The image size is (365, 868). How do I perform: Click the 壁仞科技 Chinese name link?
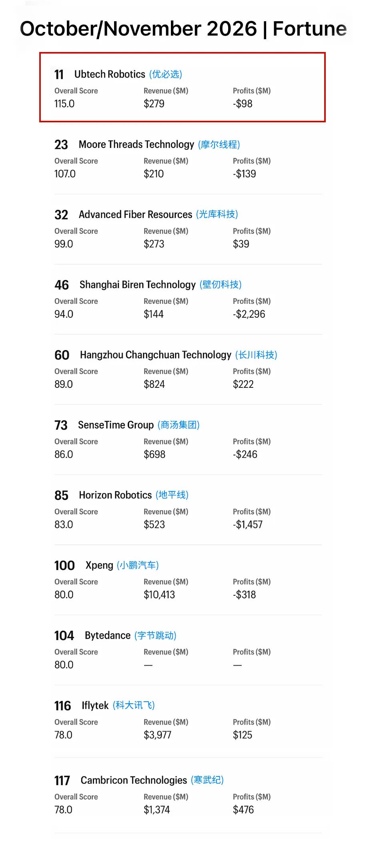click(x=221, y=285)
